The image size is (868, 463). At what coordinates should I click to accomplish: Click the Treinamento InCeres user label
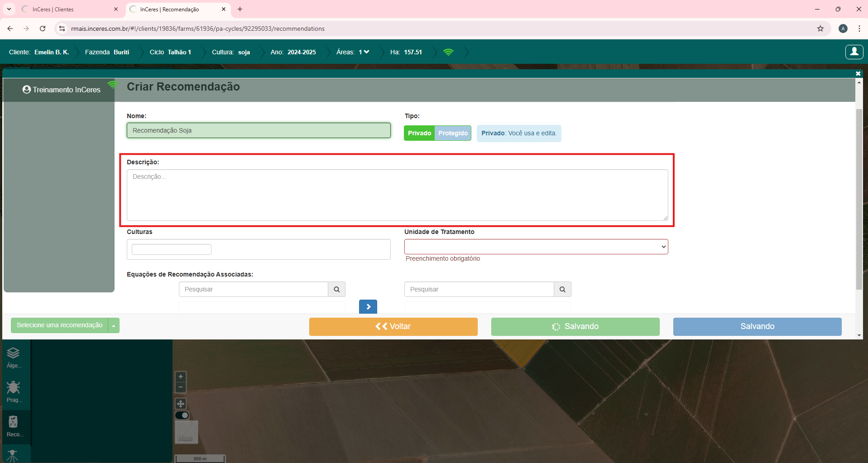[x=62, y=90]
